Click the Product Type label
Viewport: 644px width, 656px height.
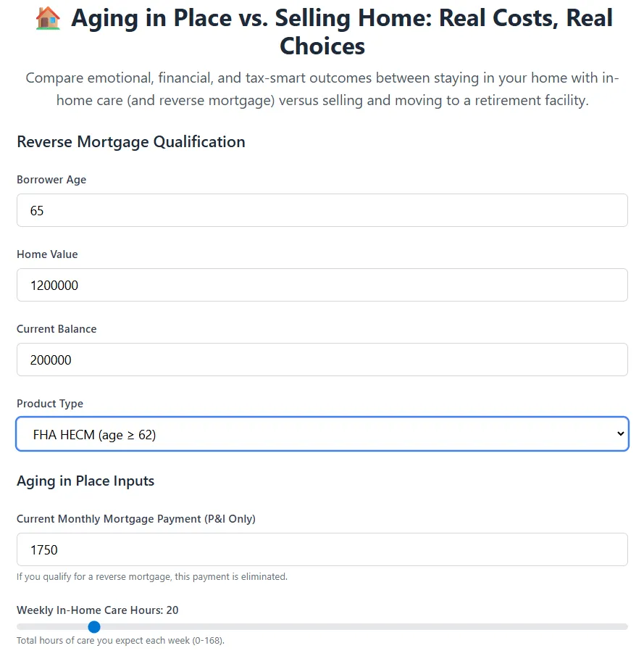pos(50,404)
